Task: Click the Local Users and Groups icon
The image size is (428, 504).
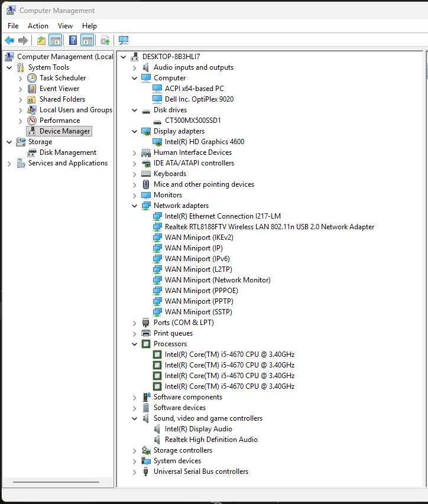Action: 31,110
